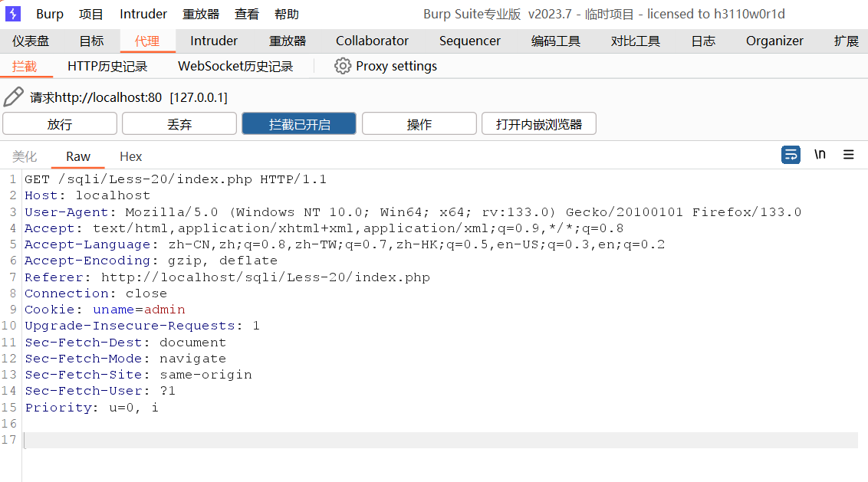This screenshot has width=868, height=482.
Task: Select the 代理 tab
Action: (x=146, y=41)
